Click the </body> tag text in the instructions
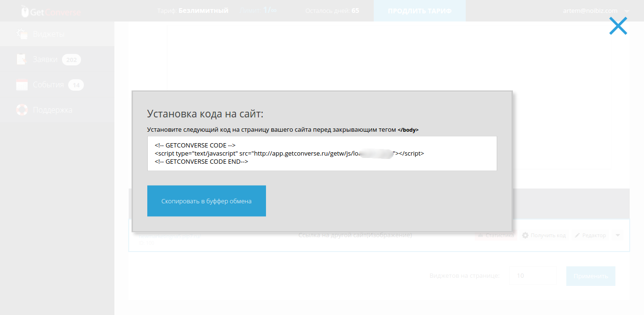 [408, 130]
